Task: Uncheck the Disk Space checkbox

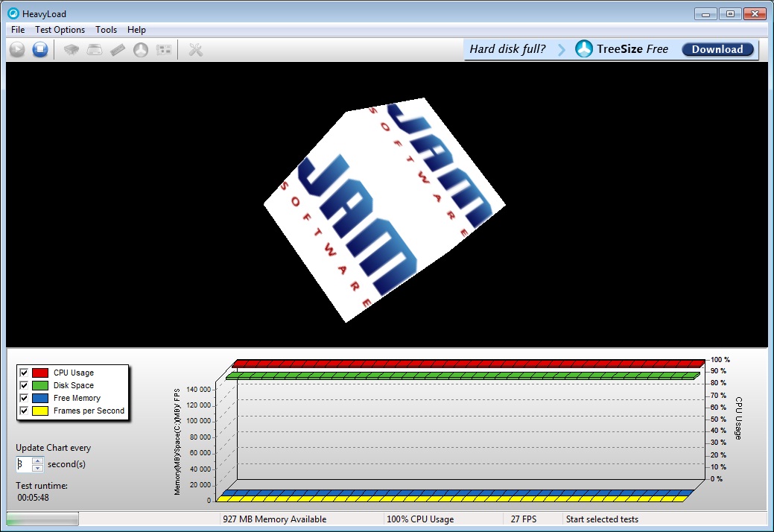Action: click(x=24, y=385)
